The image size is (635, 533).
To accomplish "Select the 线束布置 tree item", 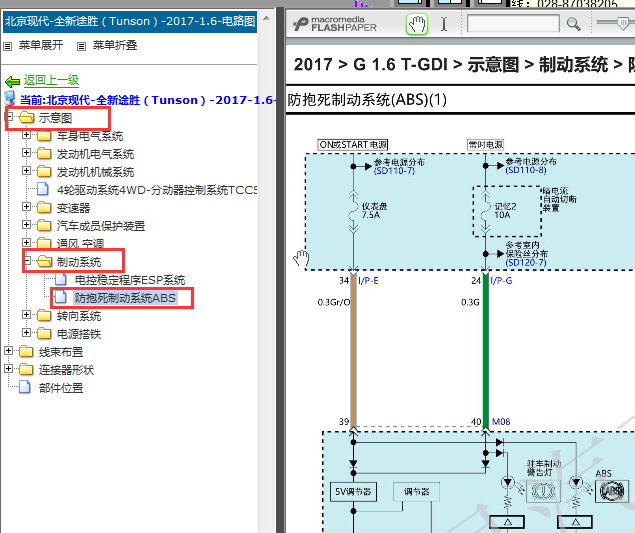I will click(x=61, y=352).
